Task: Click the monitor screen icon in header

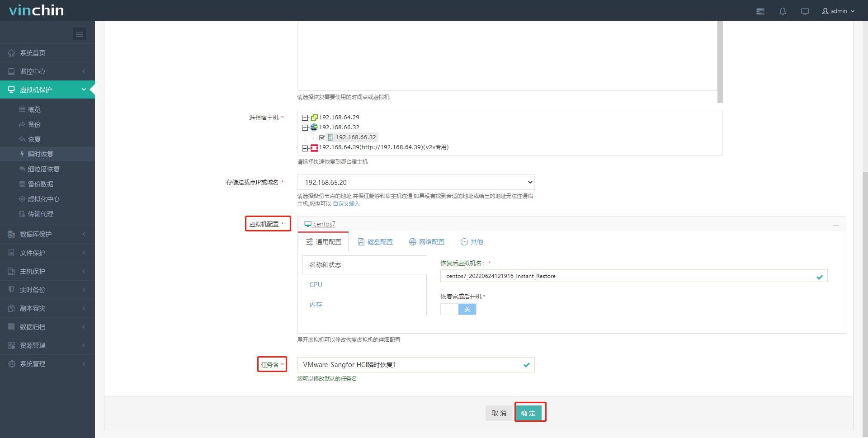Action: pos(805,11)
